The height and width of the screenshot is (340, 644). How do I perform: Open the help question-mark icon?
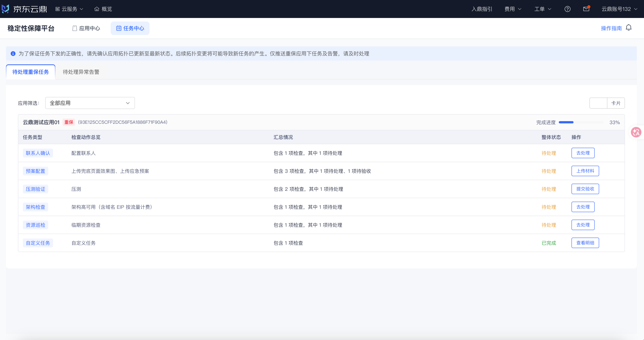pos(567,9)
